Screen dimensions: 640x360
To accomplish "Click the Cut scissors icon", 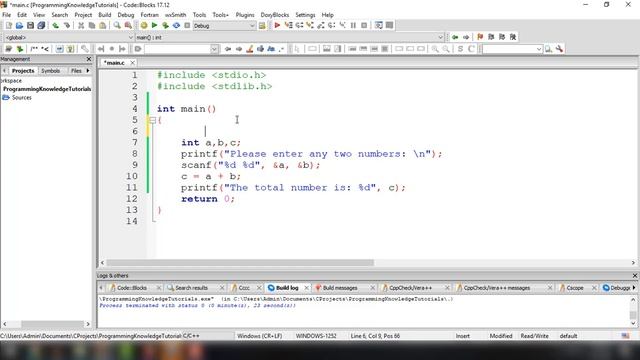I will click(81, 26).
